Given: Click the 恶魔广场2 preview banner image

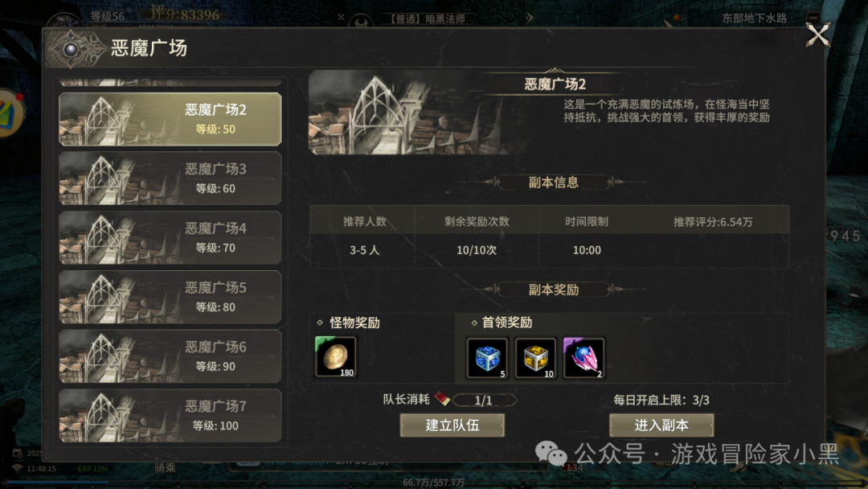Looking at the screenshot, I should [x=416, y=113].
